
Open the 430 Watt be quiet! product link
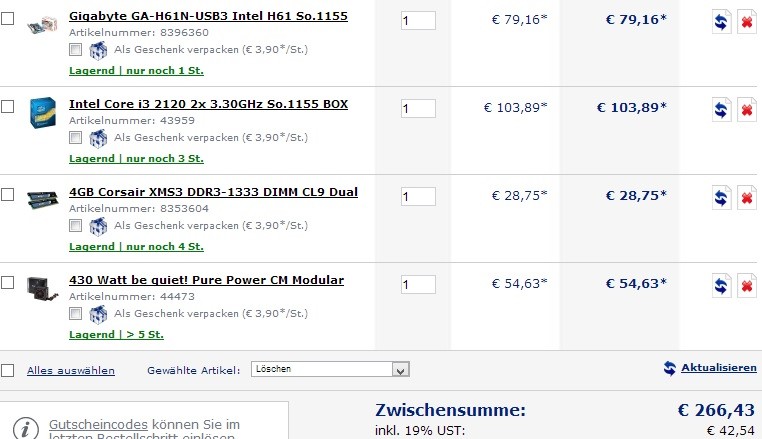[206, 280]
